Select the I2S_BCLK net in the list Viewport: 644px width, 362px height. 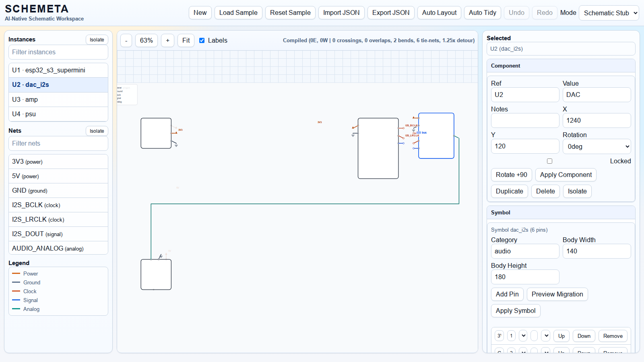pos(58,205)
